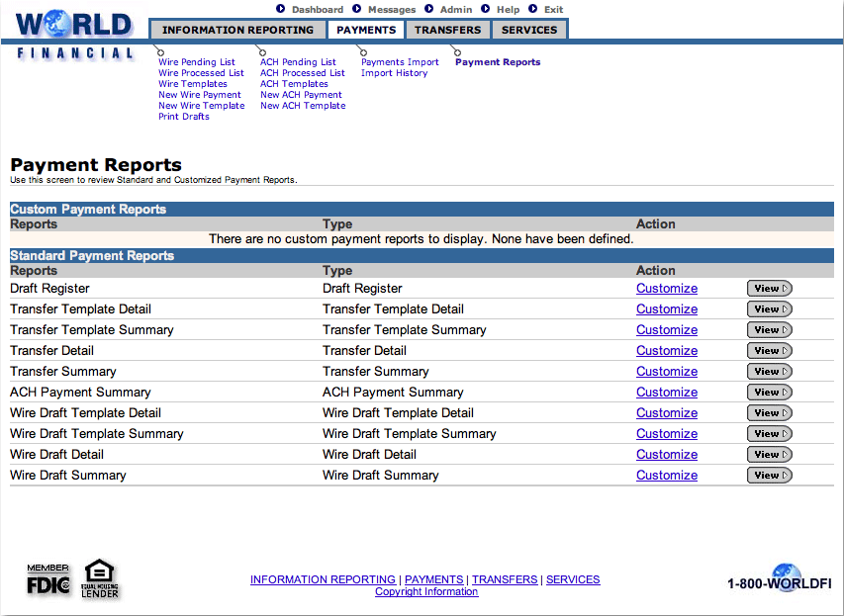Customize the ACH Payment Summary report
The image size is (844, 616).
pos(666,393)
